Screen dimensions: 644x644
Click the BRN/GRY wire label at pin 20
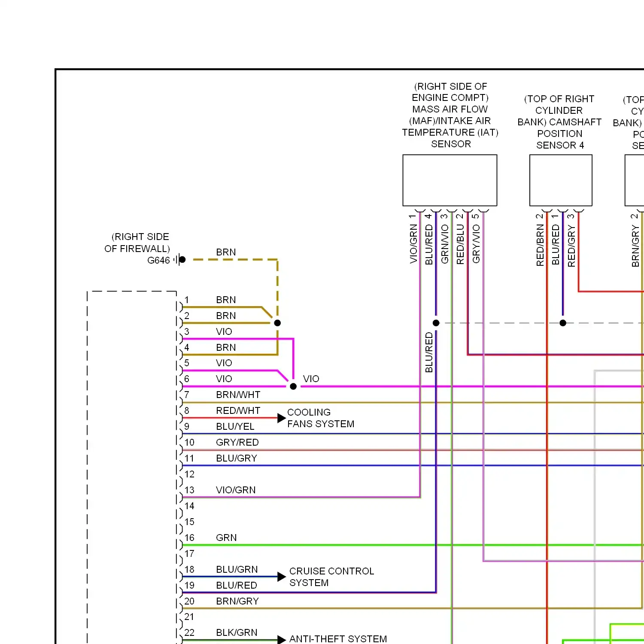237,601
